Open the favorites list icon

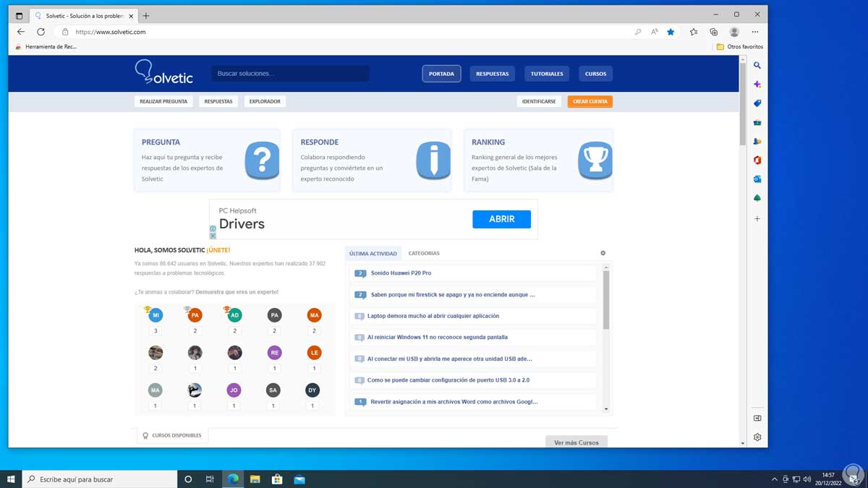click(x=694, y=32)
